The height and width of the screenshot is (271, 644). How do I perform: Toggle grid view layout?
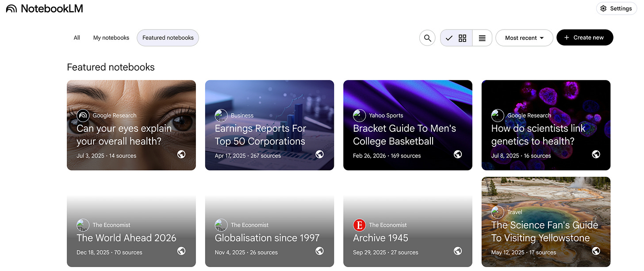456,38
